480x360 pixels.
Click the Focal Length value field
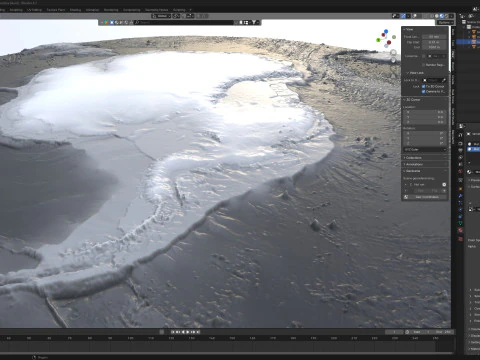click(x=434, y=37)
